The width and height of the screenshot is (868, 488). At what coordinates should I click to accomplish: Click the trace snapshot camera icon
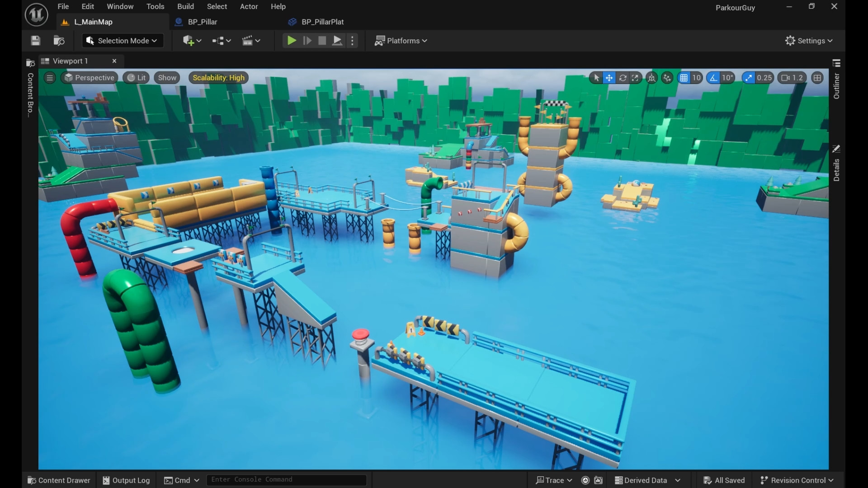coord(599,480)
